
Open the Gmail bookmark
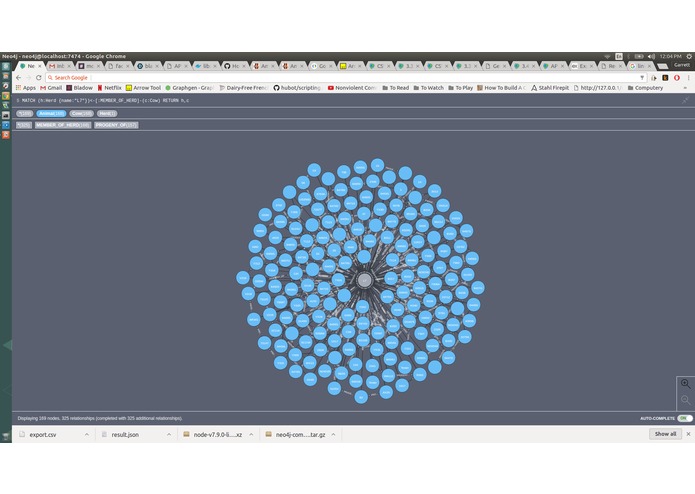(51, 88)
